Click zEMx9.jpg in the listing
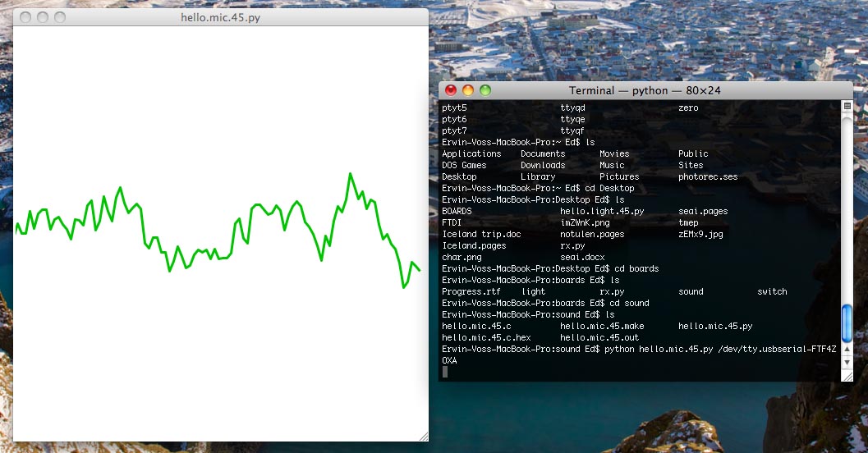Image resolution: width=868 pixels, height=453 pixels. pyautogui.click(x=700, y=235)
